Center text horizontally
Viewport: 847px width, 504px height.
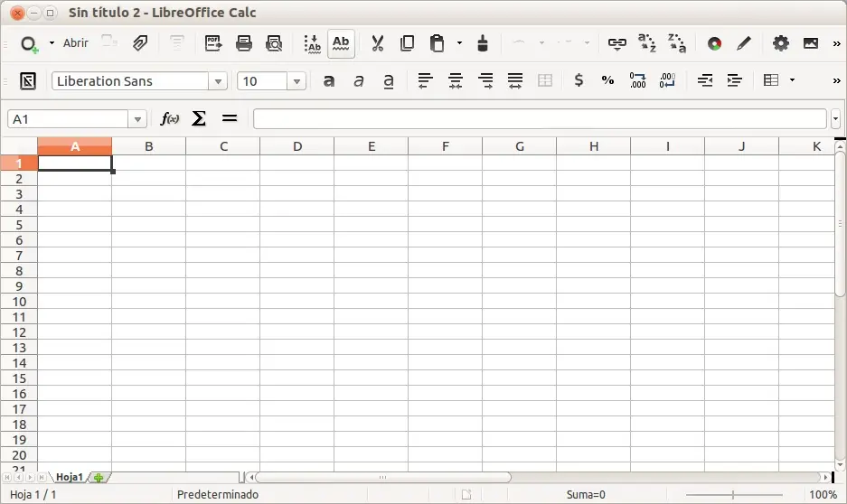(456, 80)
